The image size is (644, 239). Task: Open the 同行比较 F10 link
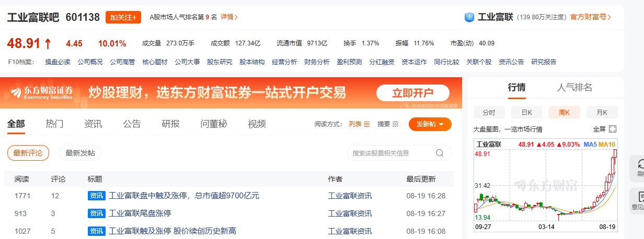pyautogui.click(x=446, y=62)
